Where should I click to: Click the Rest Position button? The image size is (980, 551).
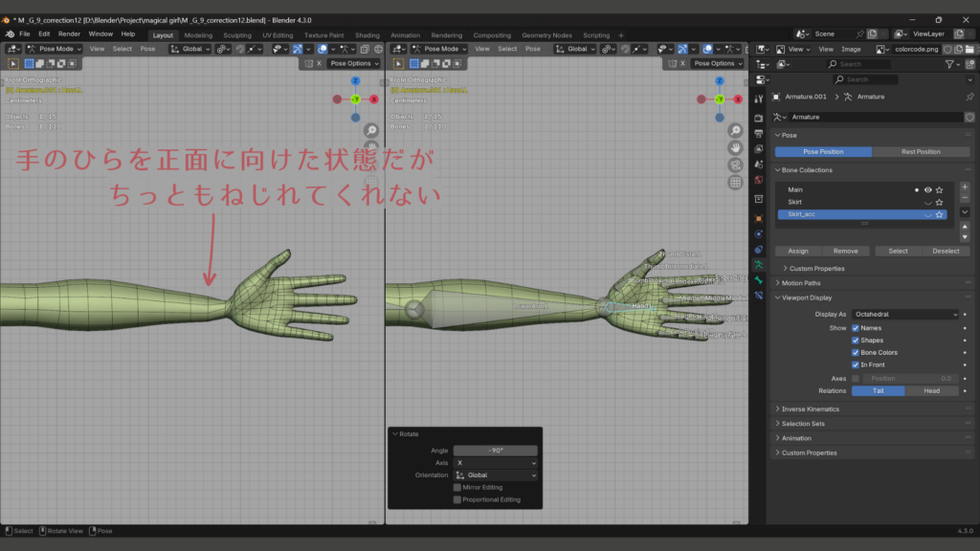(x=921, y=152)
